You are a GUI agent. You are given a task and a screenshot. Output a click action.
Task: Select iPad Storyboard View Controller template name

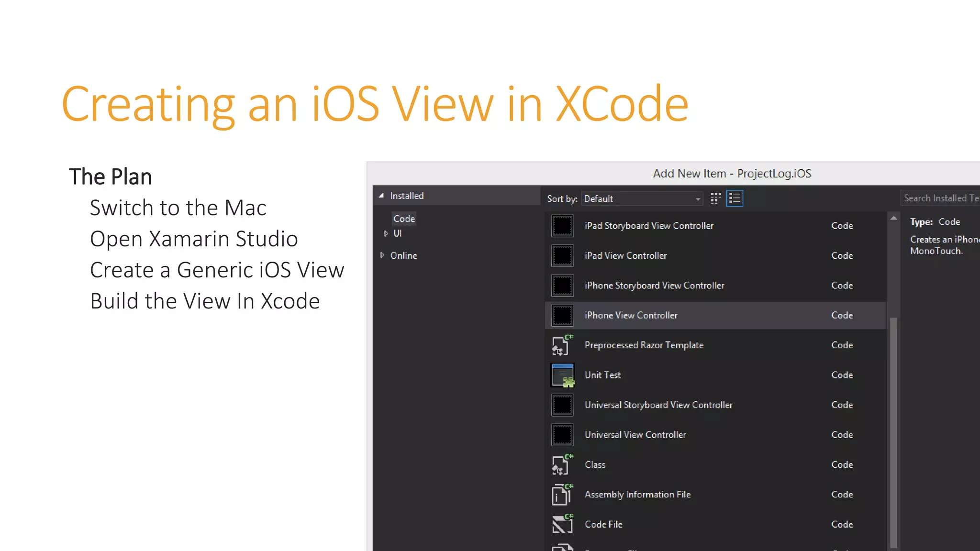(x=649, y=226)
